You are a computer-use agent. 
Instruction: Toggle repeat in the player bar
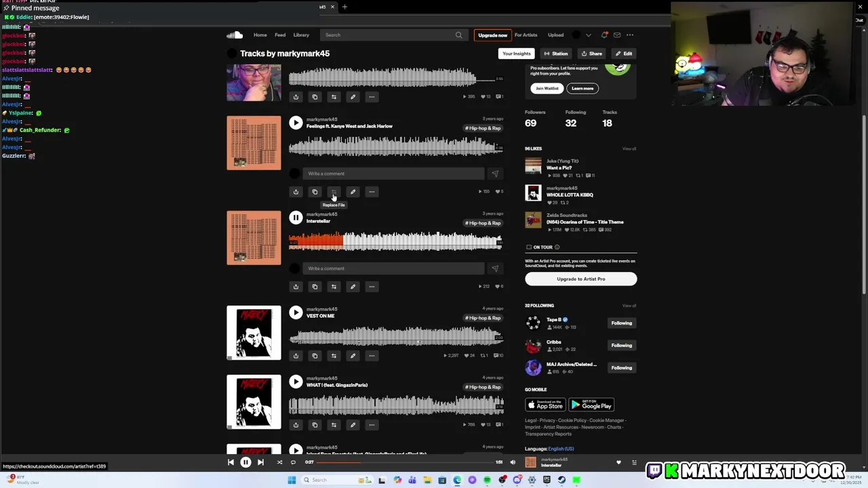293,462
